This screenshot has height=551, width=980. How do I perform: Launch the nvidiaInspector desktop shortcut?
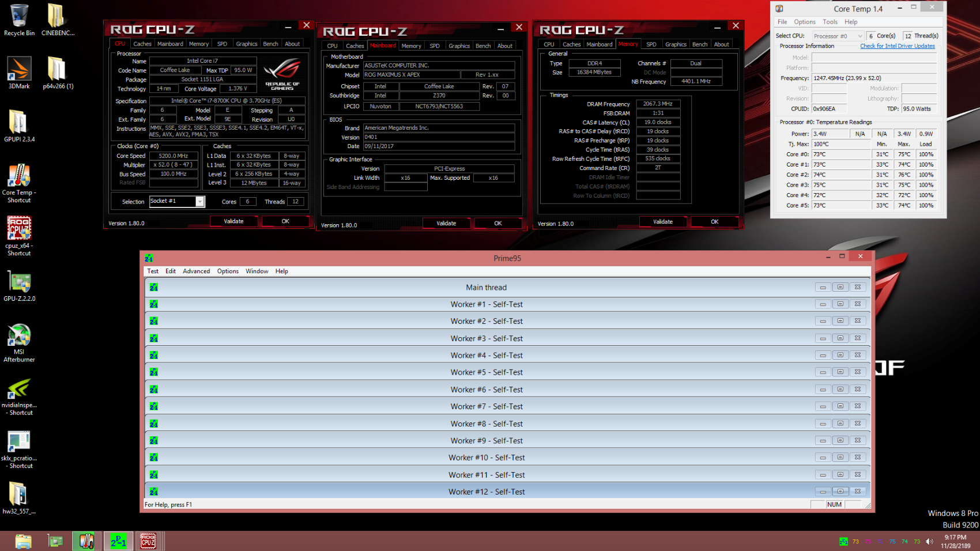tap(19, 392)
